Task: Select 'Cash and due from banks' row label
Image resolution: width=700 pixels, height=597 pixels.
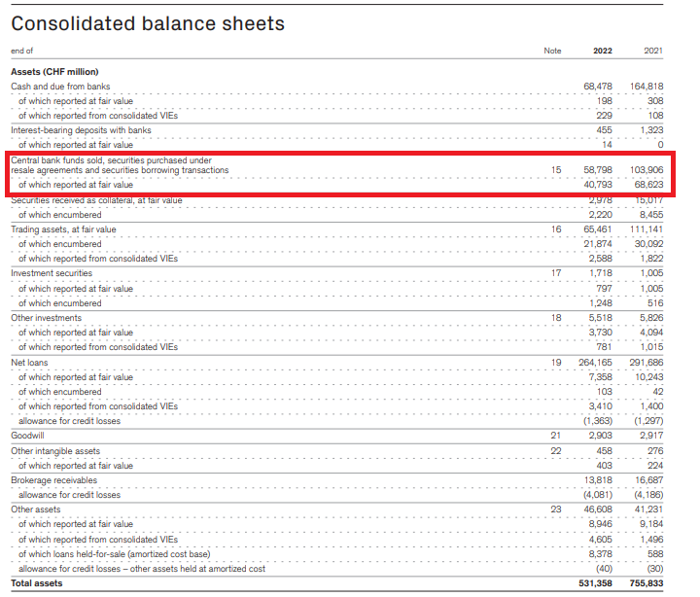Action: [x=60, y=87]
